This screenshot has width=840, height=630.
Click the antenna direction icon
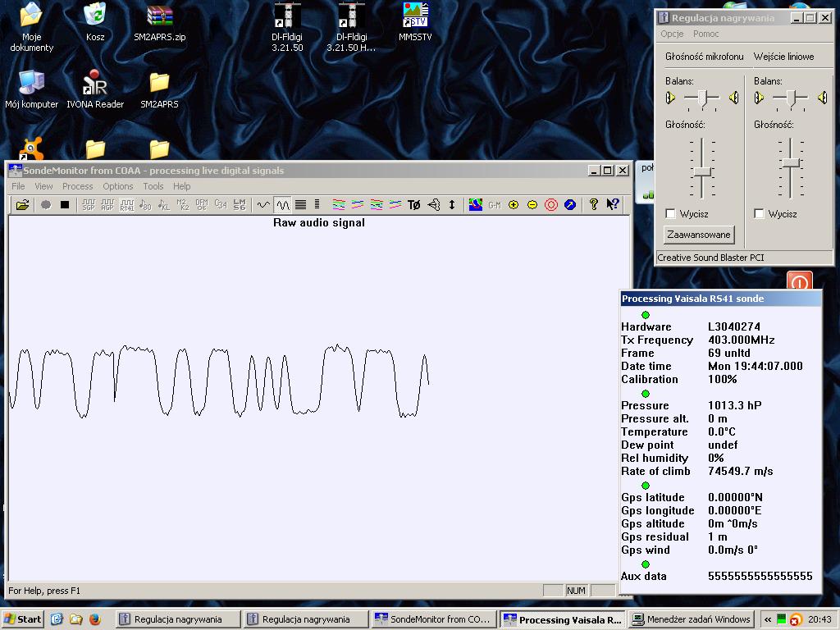[x=433, y=204]
